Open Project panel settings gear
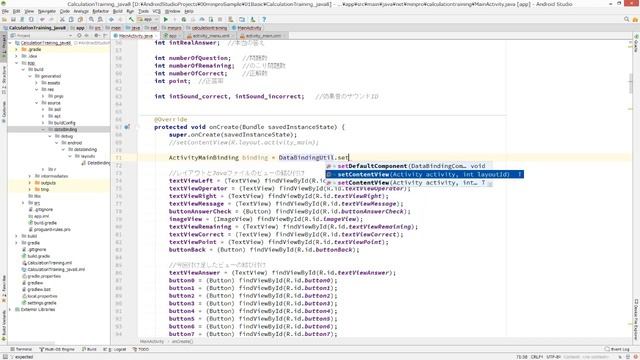Screen dimensions: 640x360 pyautogui.click(x=96, y=36)
